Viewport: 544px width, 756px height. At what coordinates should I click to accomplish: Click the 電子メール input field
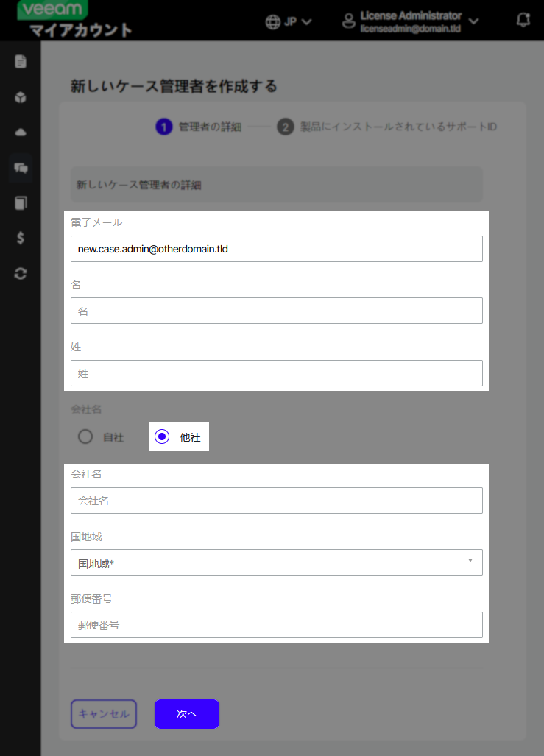276,249
